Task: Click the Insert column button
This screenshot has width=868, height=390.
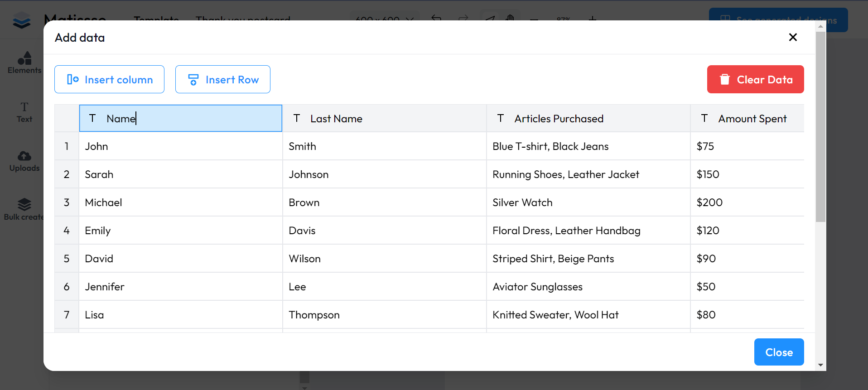Action: coord(109,79)
